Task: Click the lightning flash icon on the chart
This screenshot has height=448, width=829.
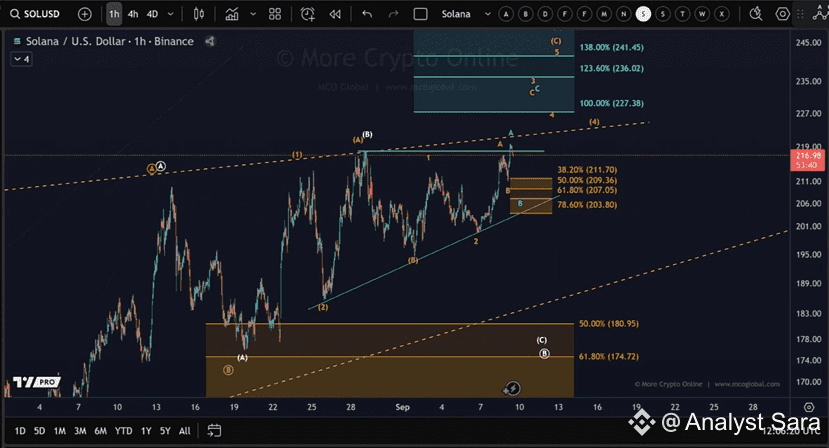Action: [512, 389]
